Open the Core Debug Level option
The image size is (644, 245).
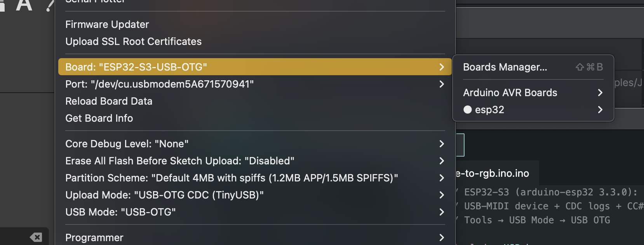click(x=127, y=144)
